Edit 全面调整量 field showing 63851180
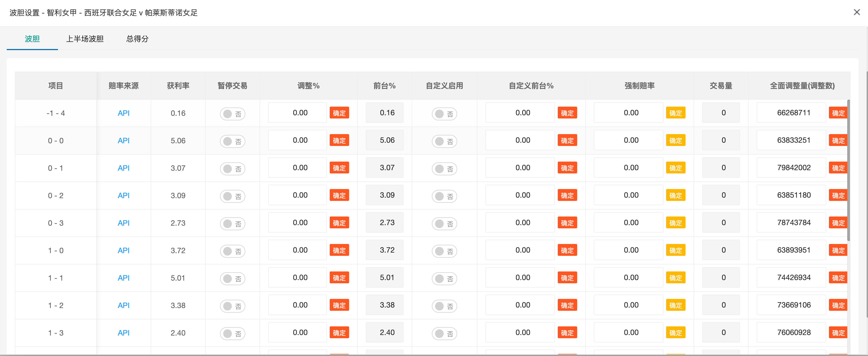 tap(791, 196)
